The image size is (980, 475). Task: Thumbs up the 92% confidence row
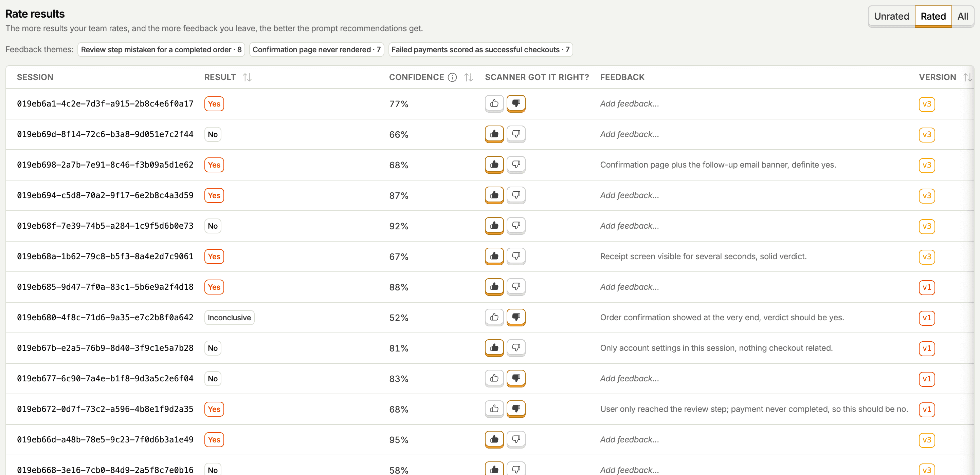pos(494,226)
